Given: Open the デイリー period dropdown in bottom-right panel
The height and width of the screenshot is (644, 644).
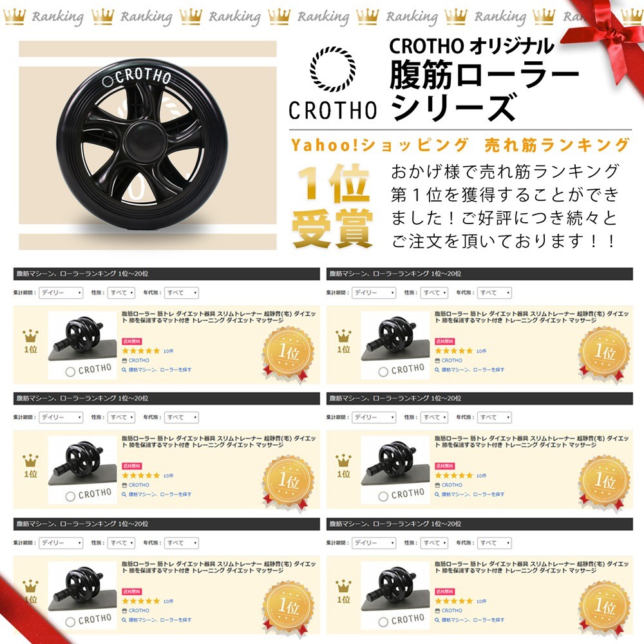Looking at the screenshot, I should coord(374,543).
